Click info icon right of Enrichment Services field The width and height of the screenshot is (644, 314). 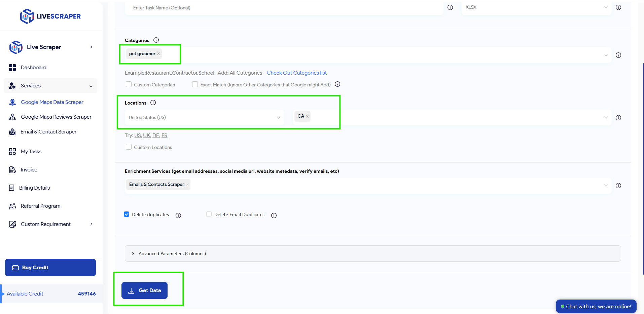(618, 186)
